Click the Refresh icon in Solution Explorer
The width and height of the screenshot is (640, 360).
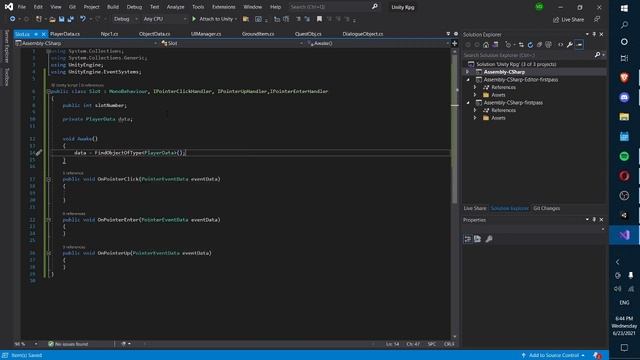tap(530, 44)
